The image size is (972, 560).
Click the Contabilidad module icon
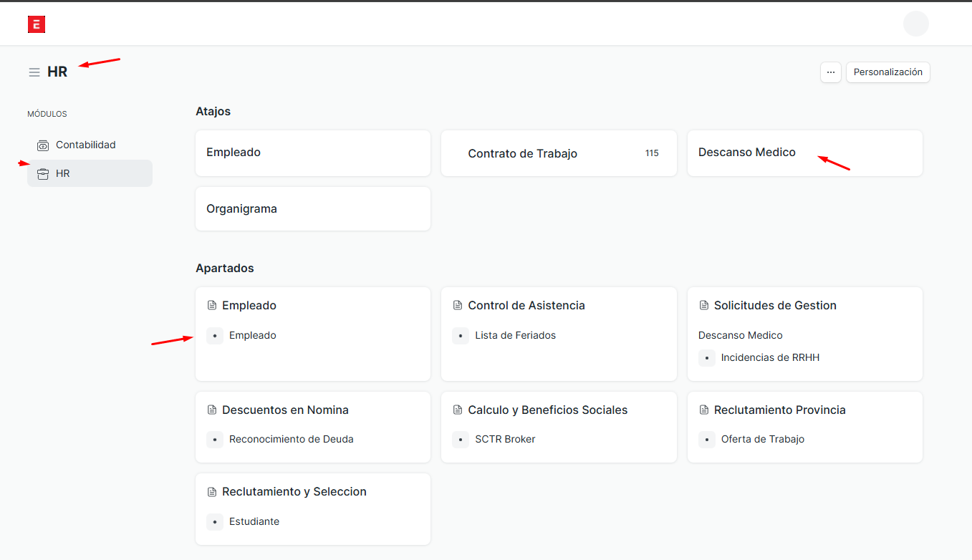(43, 145)
